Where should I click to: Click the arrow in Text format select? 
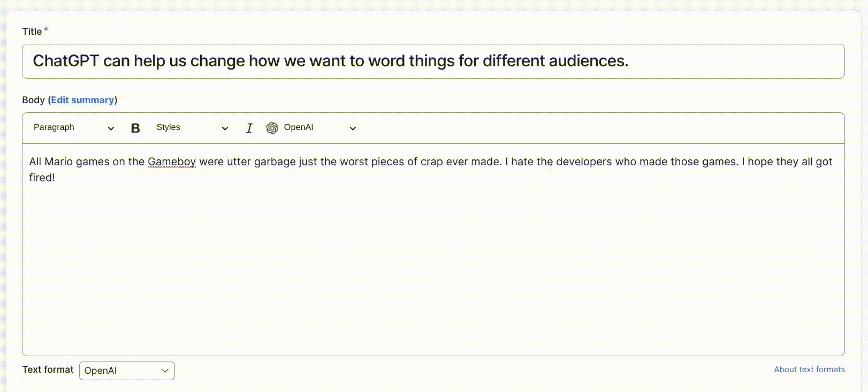tap(165, 371)
